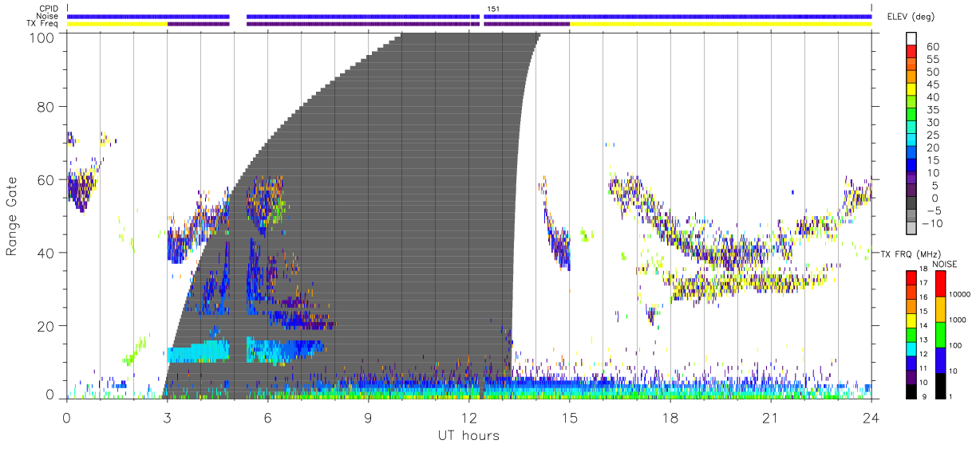Pick the cyan segment of TX FRQ color bar
Viewport: 980px width, 452px height.
point(912,349)
